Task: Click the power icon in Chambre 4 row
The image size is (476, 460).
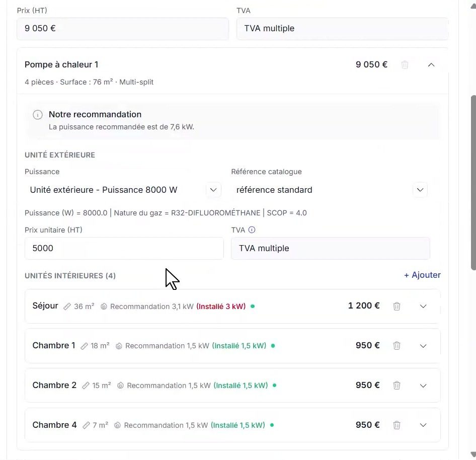Action: click(x=117, y=425)
